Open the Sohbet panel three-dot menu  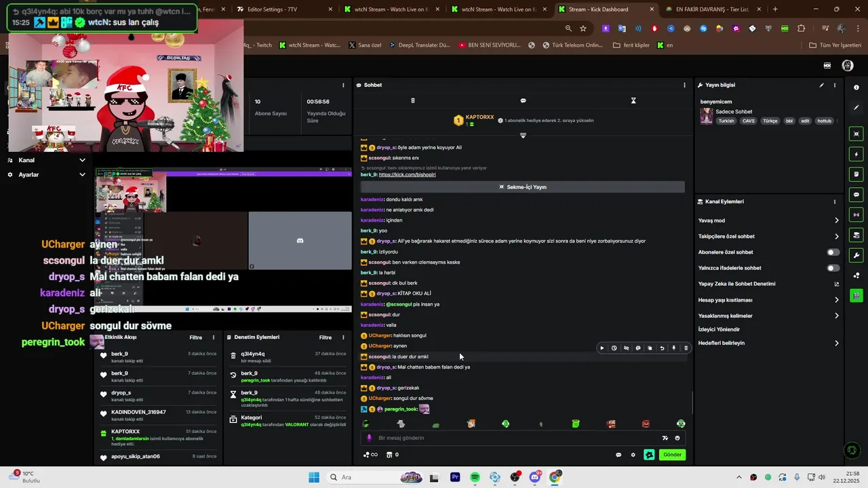point(684,85)
